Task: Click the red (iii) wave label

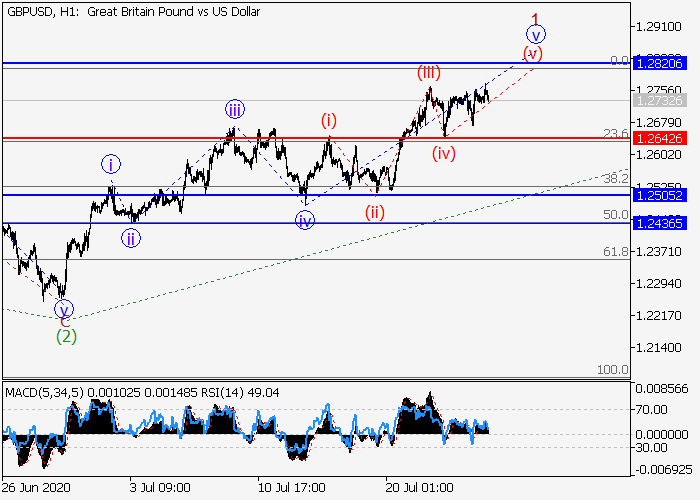Action: point(429,73)
